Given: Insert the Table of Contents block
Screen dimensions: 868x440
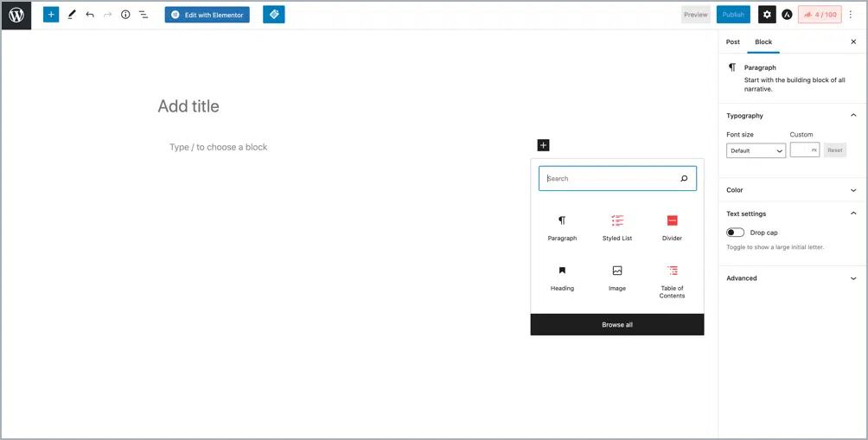Looking at the screenshot, I should click(x=672, y=280).
